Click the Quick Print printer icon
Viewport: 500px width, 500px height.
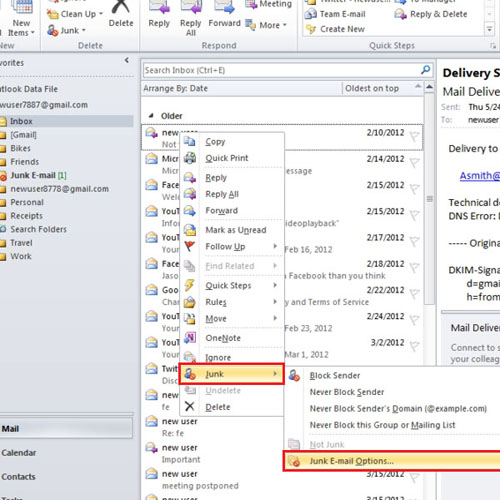coord(190,158)
